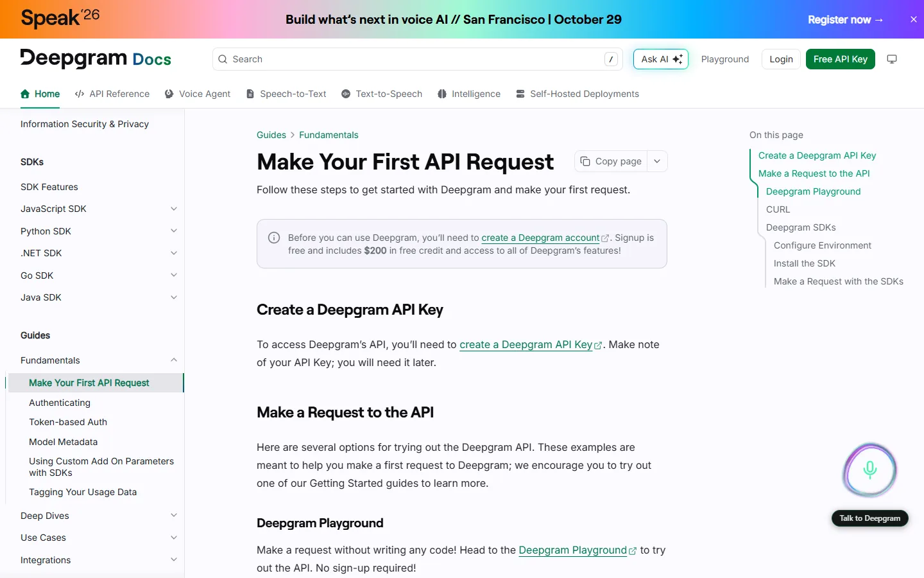Viewport: 924px width, 578px height.
Task: Open the Copy page dropdown arrow
Action: tap(657, 161)
